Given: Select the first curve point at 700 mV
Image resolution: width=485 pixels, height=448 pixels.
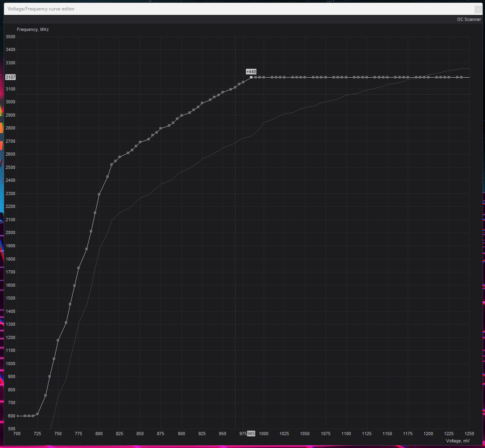Looking at the screenshot, I should click(x=17, y=416).
